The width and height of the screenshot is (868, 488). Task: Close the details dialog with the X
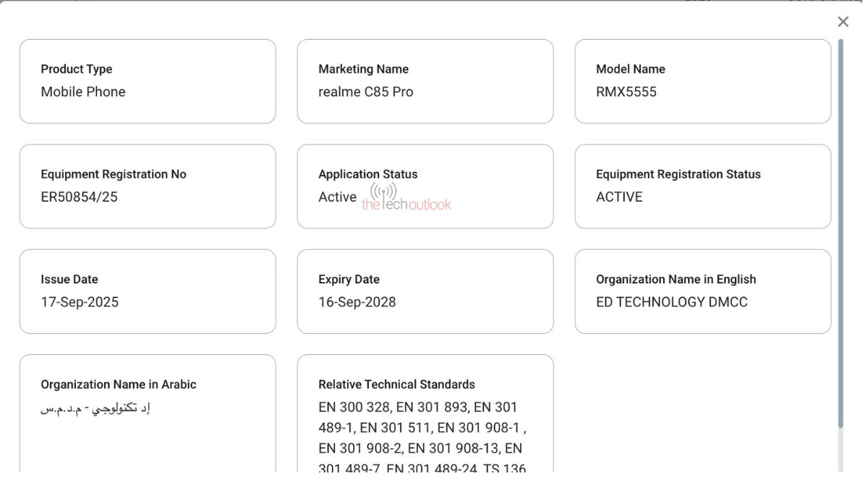pyautogui.click(x=843, y=22)
